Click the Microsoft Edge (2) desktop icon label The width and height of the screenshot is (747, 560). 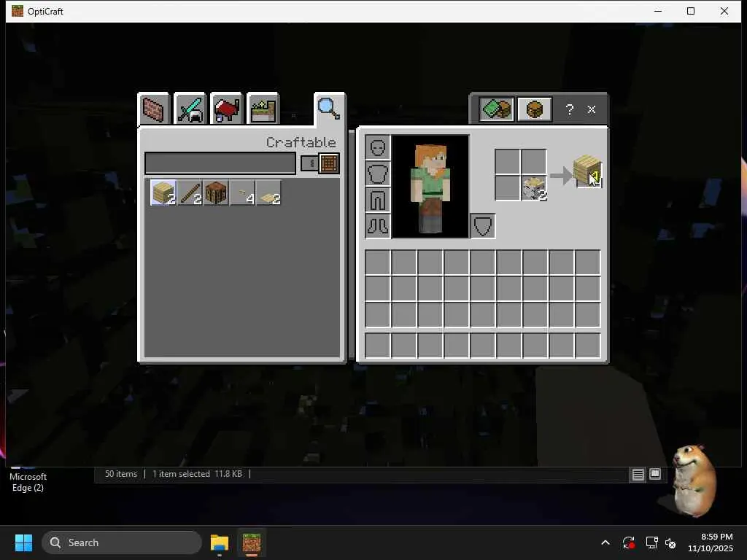click(x=28, y=482)
